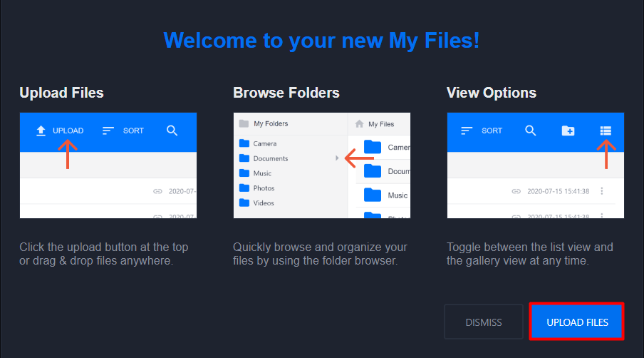
Task: Select the Camera folder in My Folders tree
Action: point(258,143)
